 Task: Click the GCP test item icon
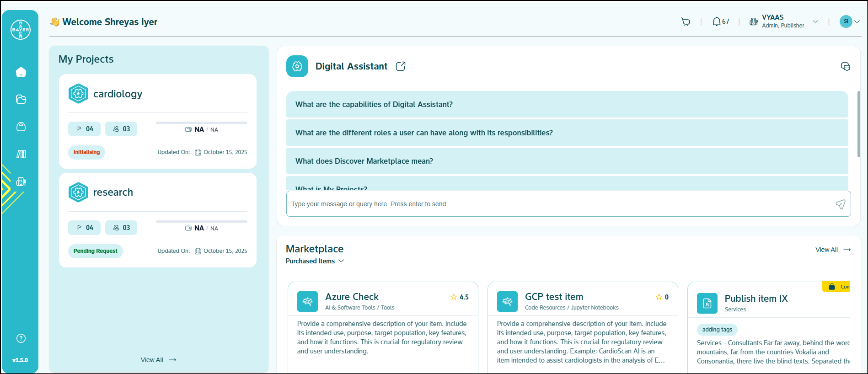click(507, 301)
